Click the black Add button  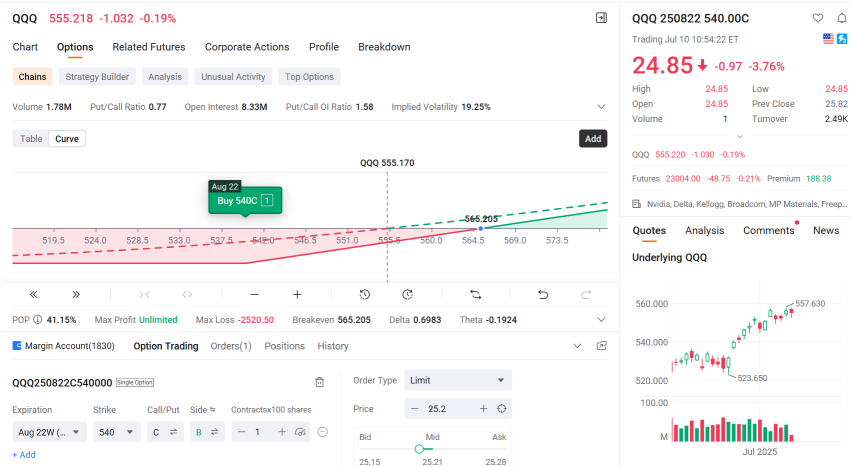593,139
